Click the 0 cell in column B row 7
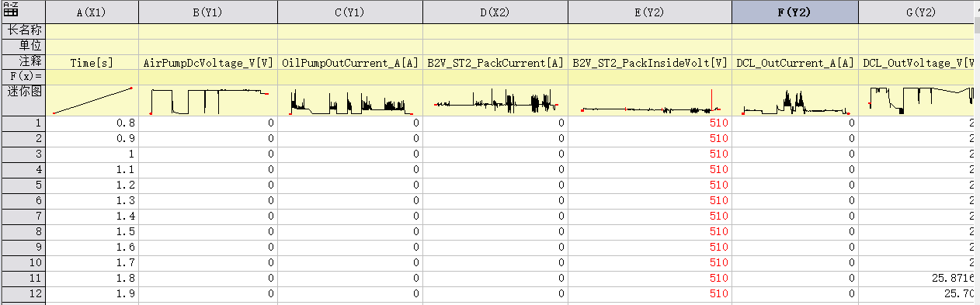Image resolution: width=980 pixels, height=305 pixels. 208,217
